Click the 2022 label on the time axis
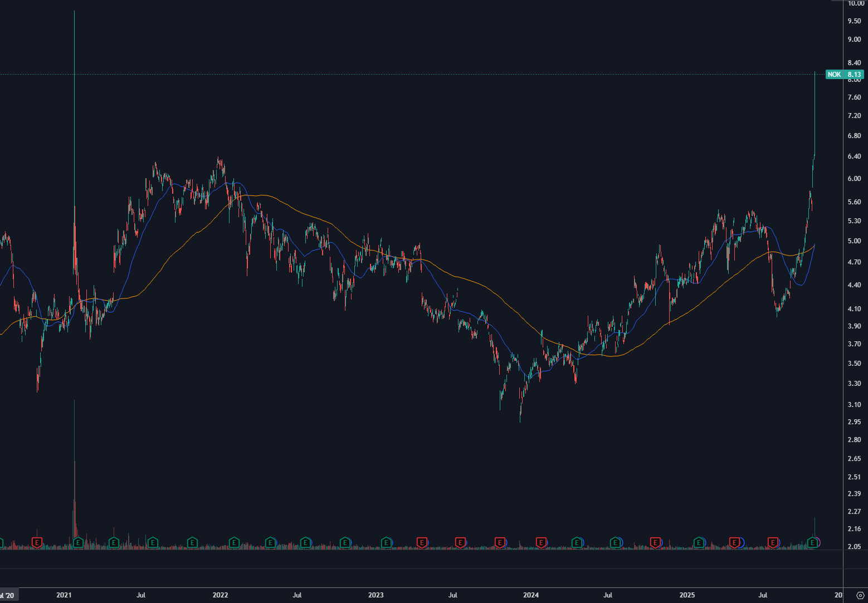 click(220, 595)
